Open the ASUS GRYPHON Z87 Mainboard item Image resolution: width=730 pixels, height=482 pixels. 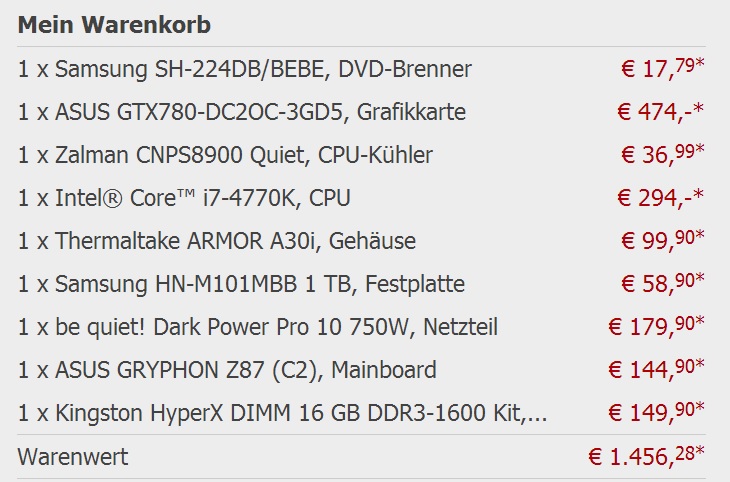click(227, 370)
